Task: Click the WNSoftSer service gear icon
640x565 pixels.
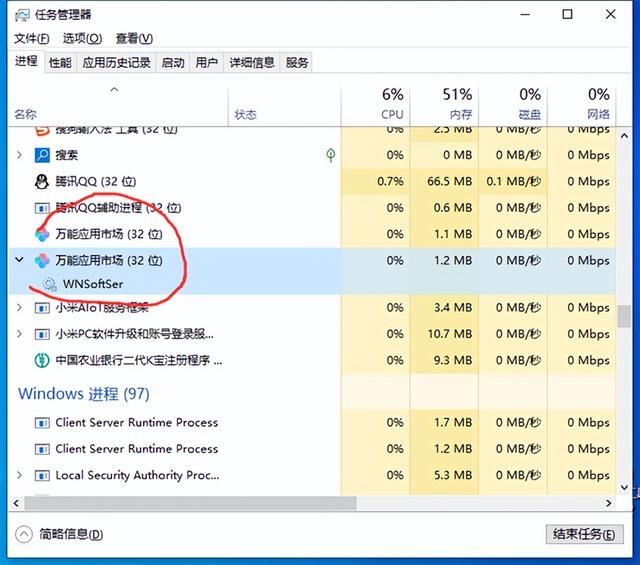Action: [50, 284]
